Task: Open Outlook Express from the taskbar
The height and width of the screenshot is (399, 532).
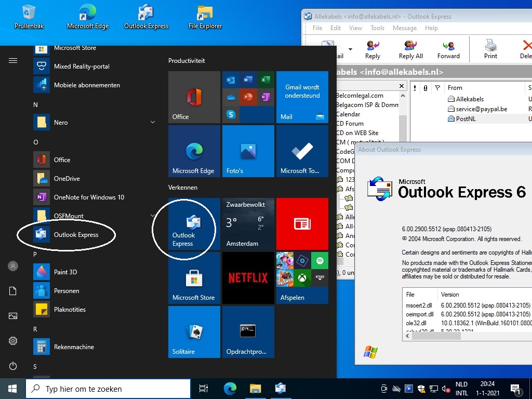Action: point(281,388)
